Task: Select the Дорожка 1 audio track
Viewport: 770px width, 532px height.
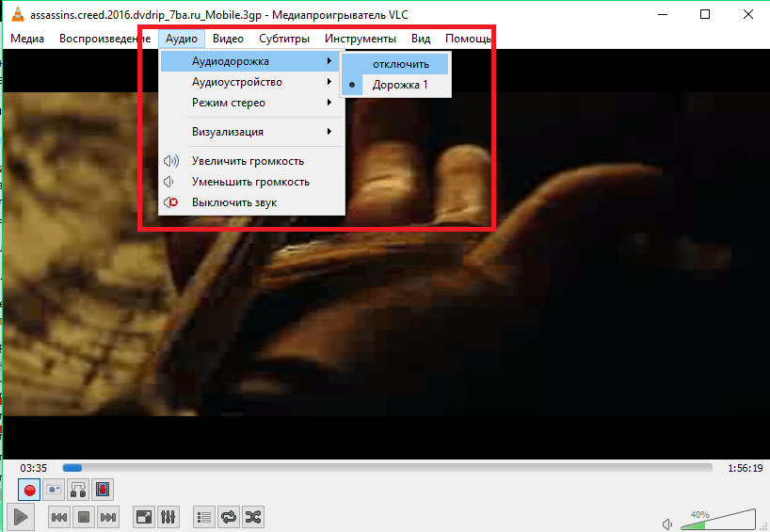Action: click(400, 85)
